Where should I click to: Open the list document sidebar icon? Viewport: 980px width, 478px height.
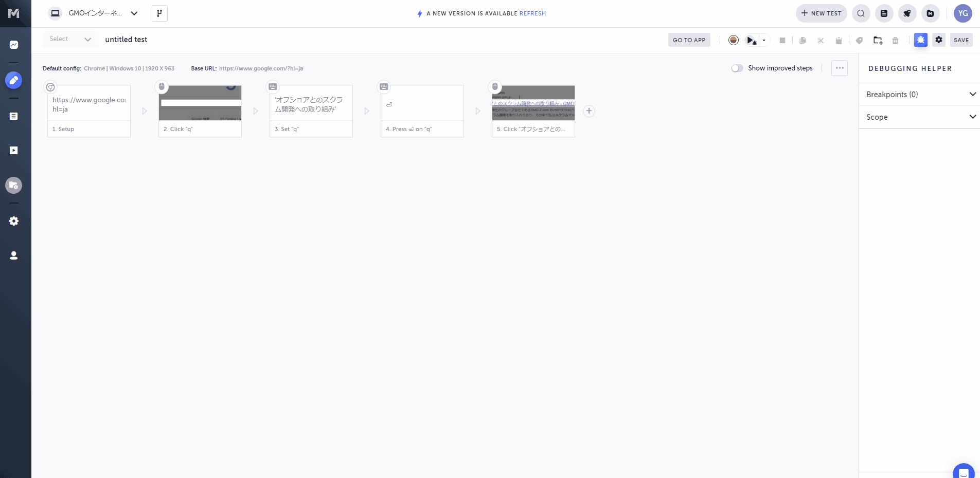pos(14,116)
